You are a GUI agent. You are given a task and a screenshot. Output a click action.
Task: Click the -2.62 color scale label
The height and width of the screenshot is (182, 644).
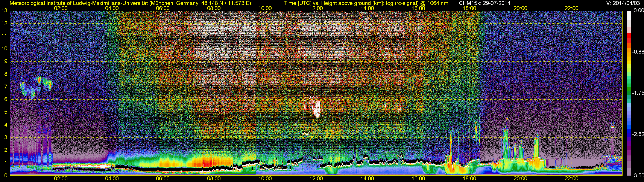click(638, 134)
